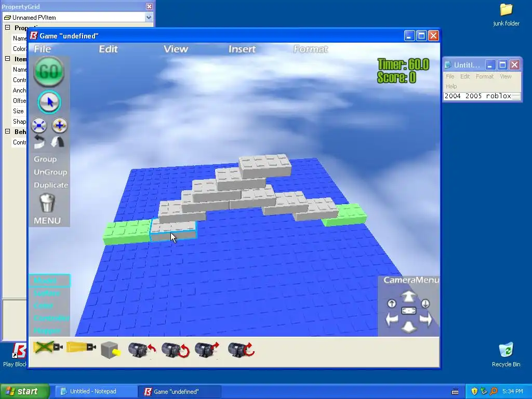The image size is (532, 399).
Task: Open the View menu in Game window
Action: click(x=176, y=49)
